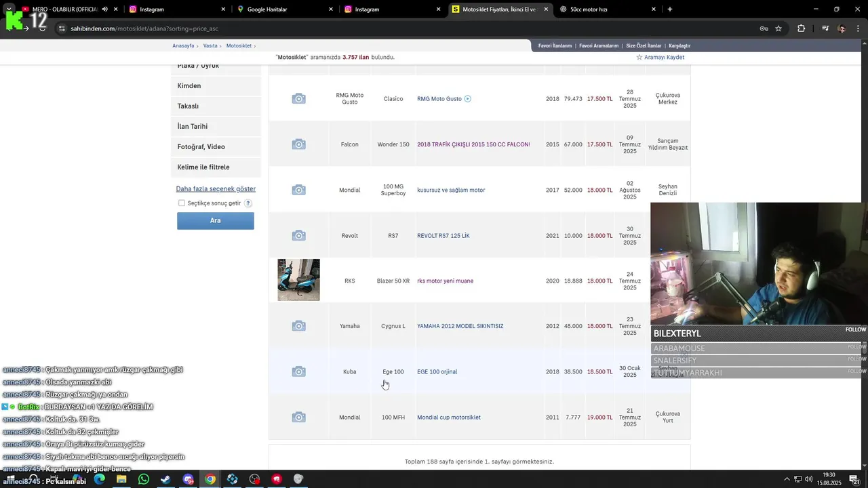Viewport: 868px width, 488px height.
Task: Open WhatsApp from the taskbar
Action: coord(143,479)
